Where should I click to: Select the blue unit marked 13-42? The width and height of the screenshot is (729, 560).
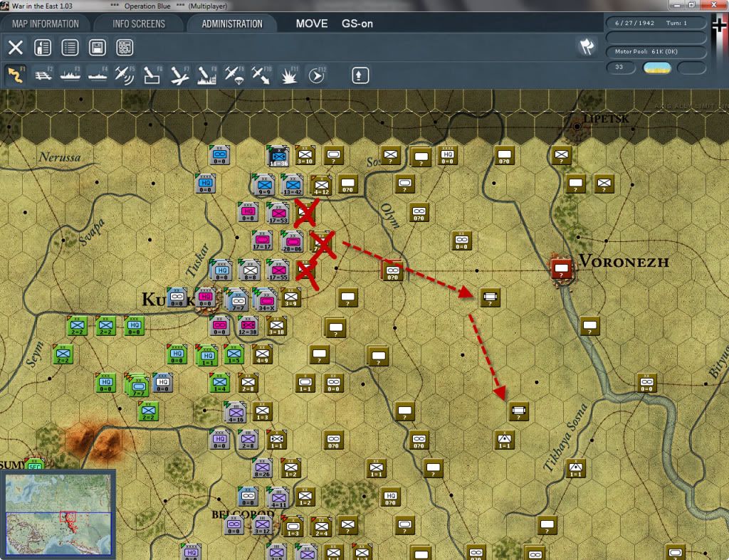(293, 185)
